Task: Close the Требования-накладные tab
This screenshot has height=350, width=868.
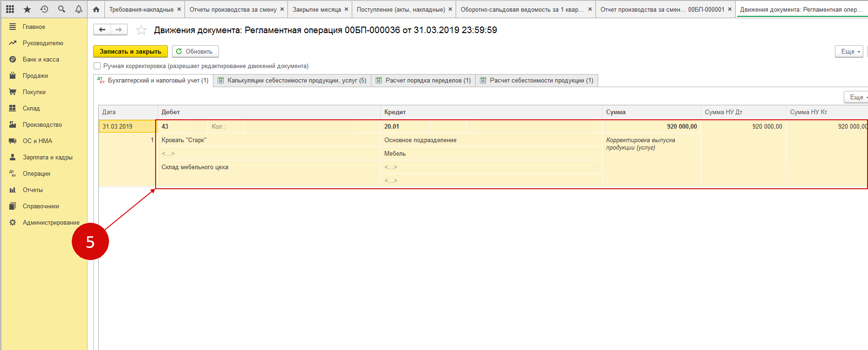Action: point(179,9)
